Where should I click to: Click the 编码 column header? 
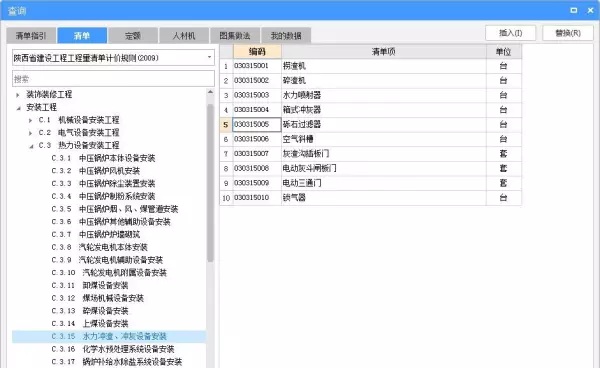(x=257, y=52)
